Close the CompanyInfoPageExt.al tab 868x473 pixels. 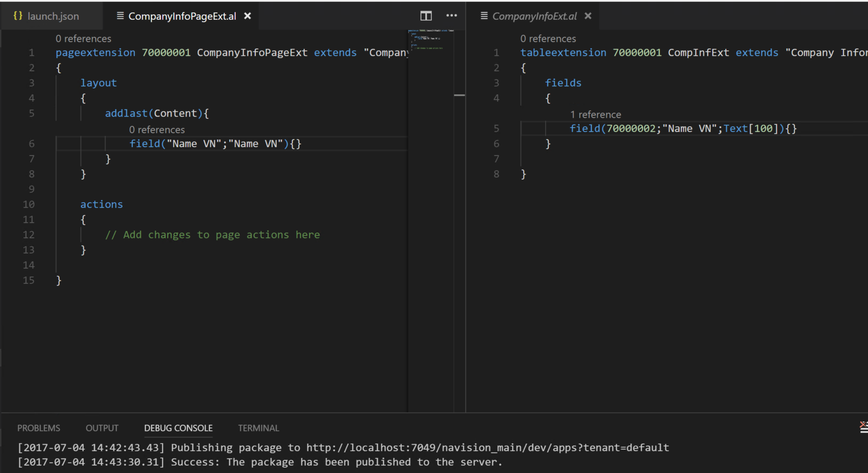[x=248, y=16]
